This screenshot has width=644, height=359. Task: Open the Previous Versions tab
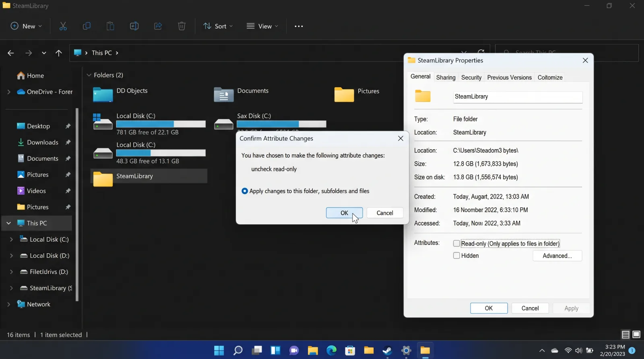point(509,78)
